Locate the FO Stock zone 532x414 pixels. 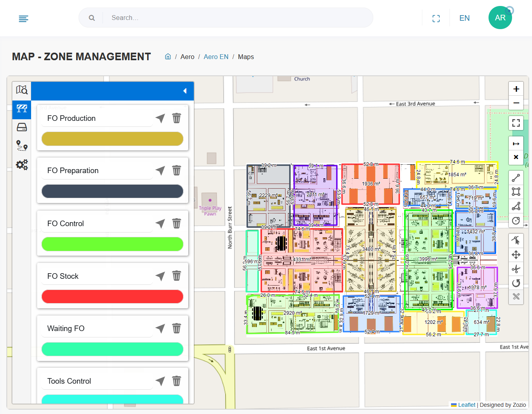coord(160,276)
